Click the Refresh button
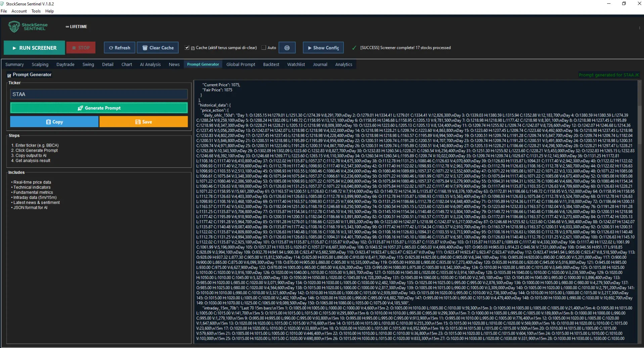 click(x=120, y=48)
